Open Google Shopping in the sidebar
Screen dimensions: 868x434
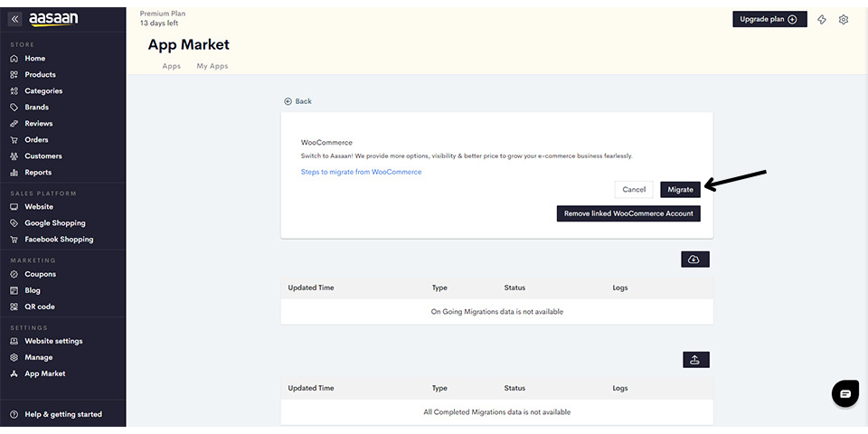coord(55,223)
